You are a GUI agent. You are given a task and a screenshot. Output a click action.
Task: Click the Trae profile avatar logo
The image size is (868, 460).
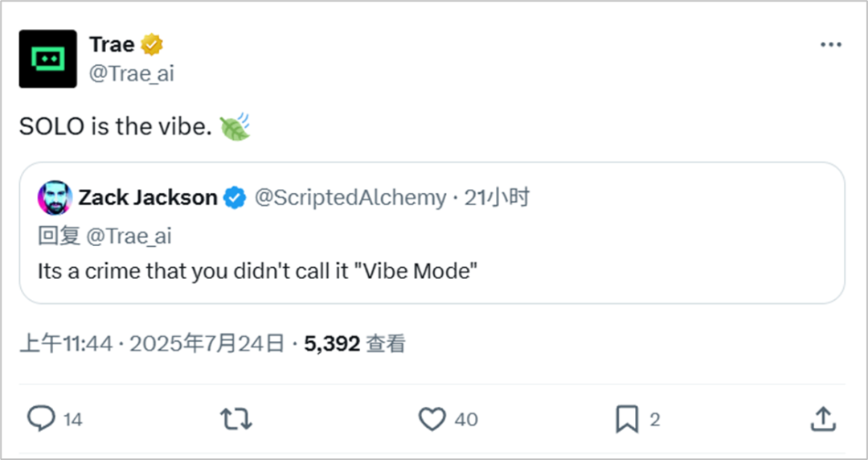click(47, 59)
